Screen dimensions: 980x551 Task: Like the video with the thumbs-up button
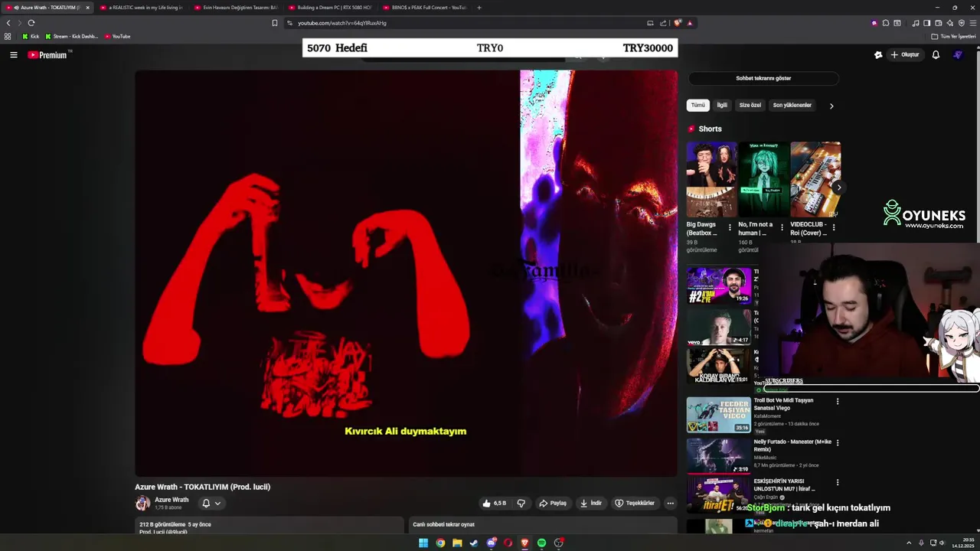point(495,503)
